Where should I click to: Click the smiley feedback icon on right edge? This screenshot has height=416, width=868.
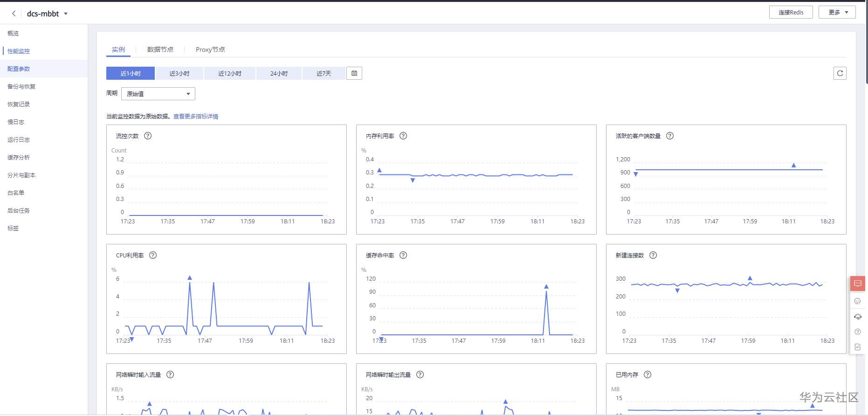[x=858, y=301]
